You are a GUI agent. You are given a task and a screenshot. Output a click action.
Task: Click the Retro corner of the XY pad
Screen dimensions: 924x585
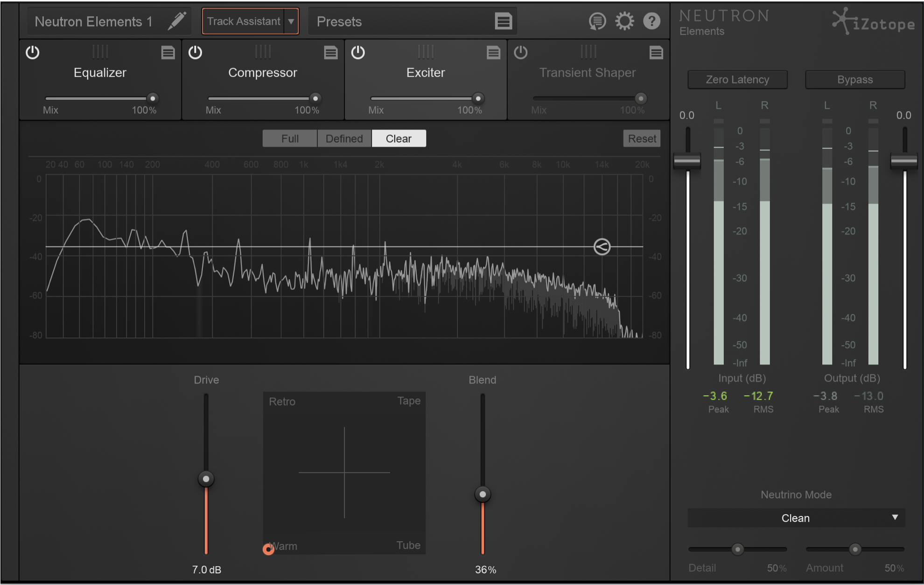point(282,402)
